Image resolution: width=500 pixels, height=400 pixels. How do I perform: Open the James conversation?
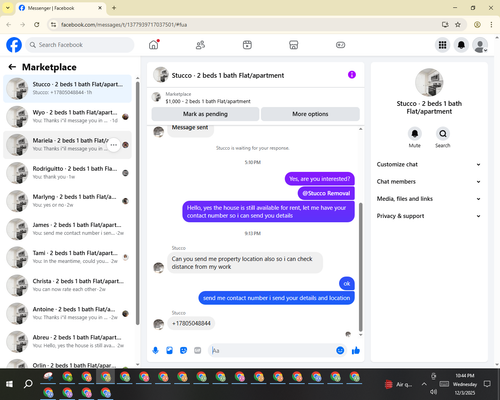point(67,229)
